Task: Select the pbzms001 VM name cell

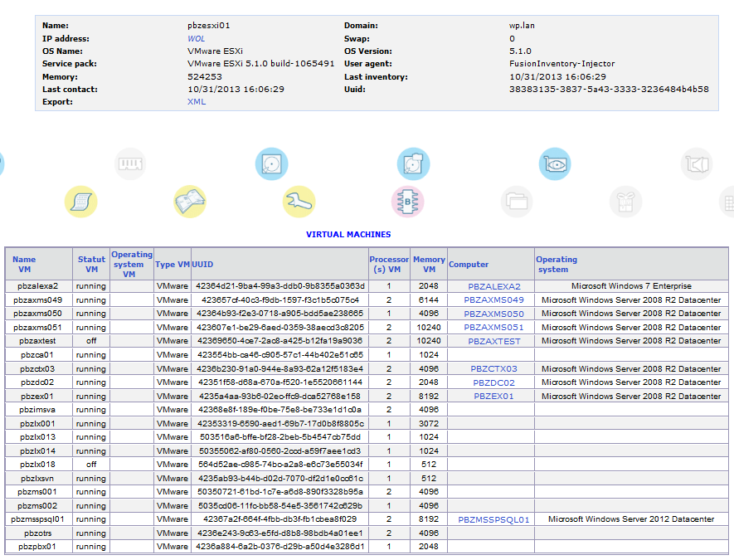Action: [x=37, y=492]
